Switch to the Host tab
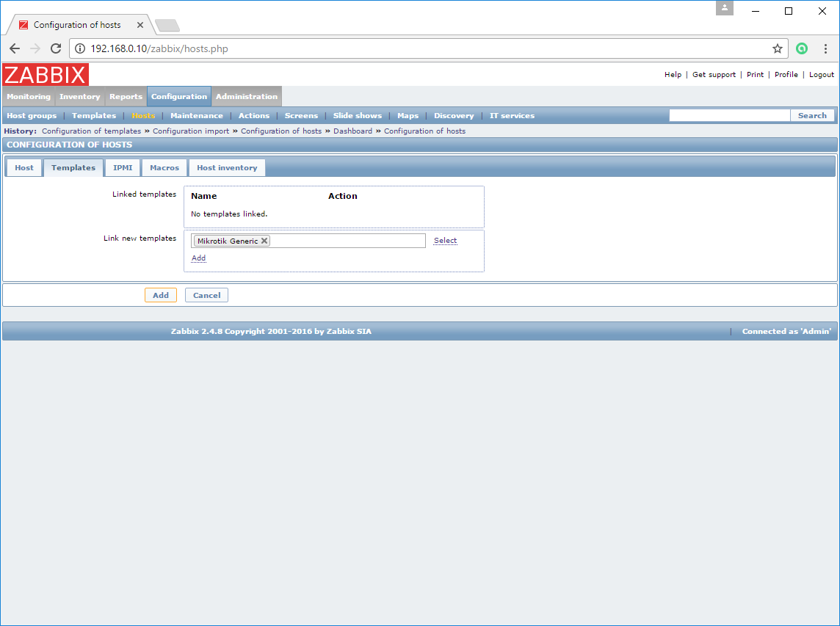840x626 pixels. [24, 167]
